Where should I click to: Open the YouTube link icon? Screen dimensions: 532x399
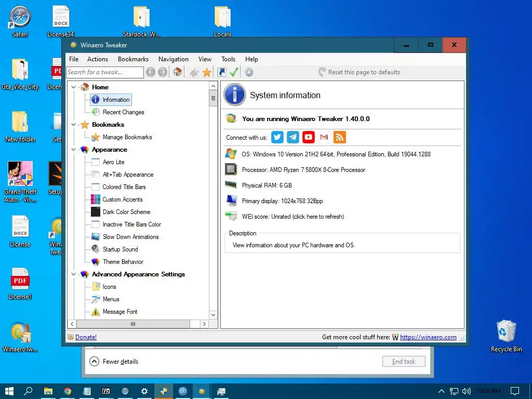[309, 137]
